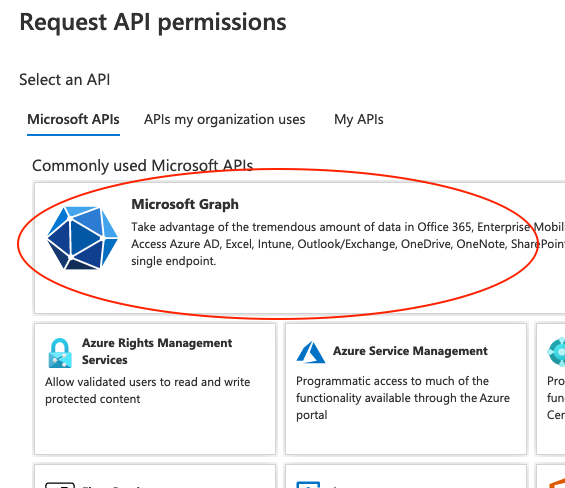Click the 'Request API permissions' title
This screenshot has width=565, height=488.
tap(153, 22)
